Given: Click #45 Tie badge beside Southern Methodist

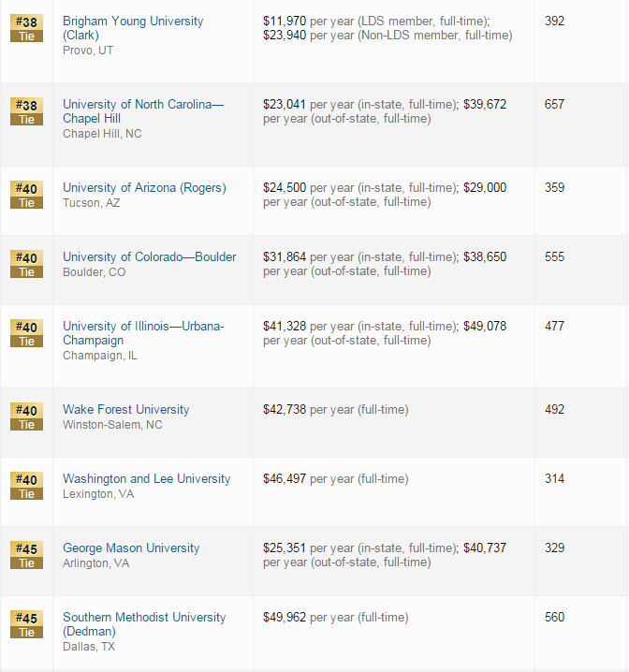Looking at the screenshot, I should click(26, 624).
